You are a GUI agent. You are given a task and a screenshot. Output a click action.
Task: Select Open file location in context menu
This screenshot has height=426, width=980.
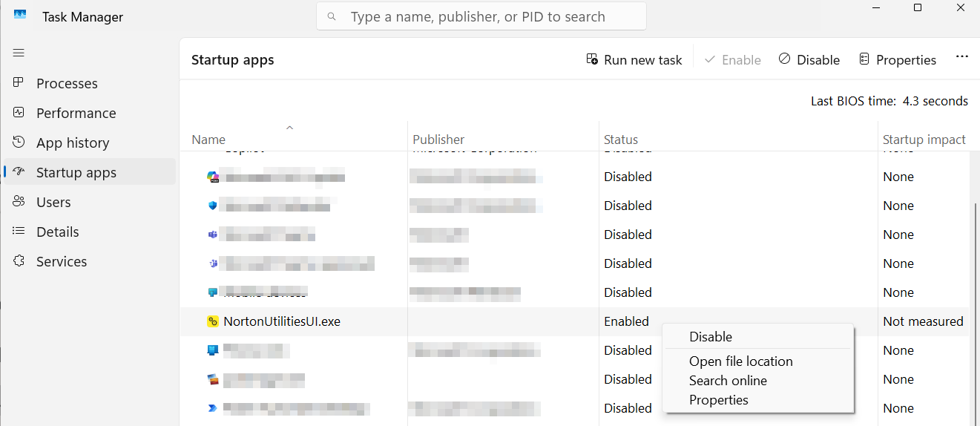coord(740,361)
